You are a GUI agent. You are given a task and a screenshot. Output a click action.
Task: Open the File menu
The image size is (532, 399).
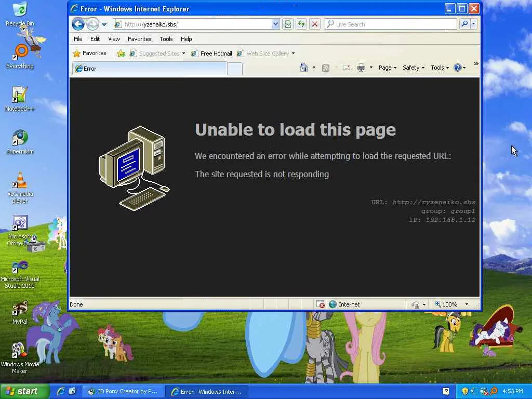click(78, 39)
